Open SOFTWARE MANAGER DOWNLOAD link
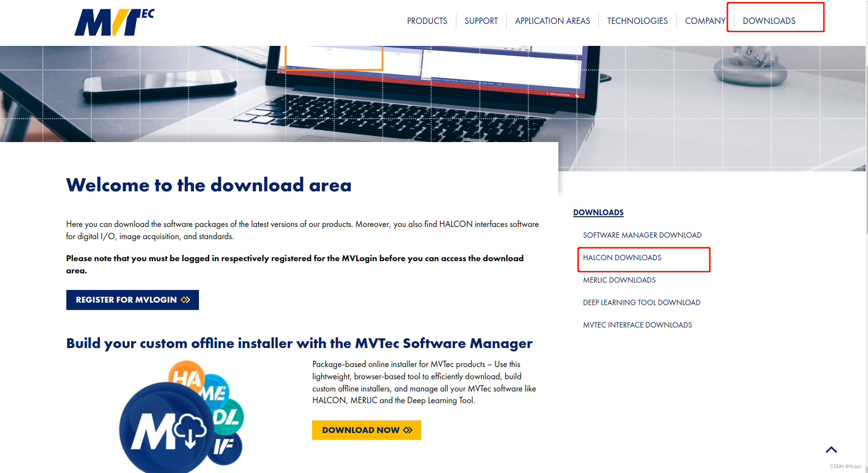Image resolution: width=868 pixels, height=473 pixels. tap(642, 235)
